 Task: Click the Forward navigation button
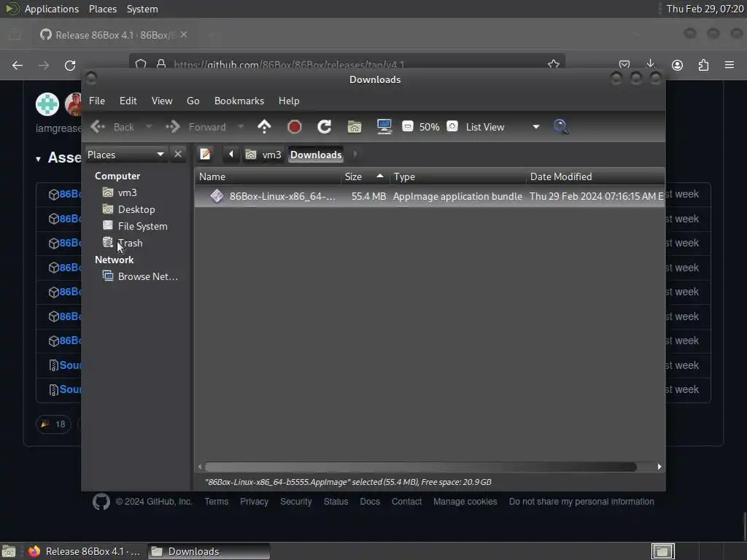(196, 127)
